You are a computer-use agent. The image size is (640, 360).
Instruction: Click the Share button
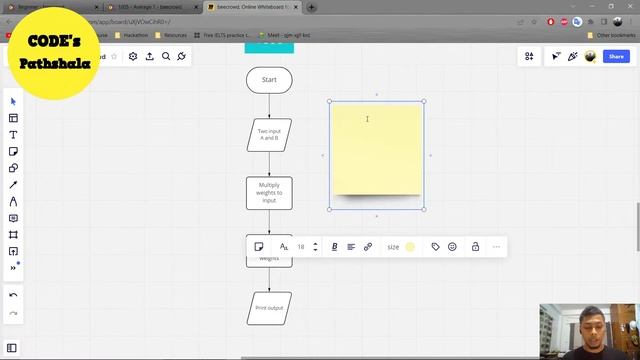(616, 56)
